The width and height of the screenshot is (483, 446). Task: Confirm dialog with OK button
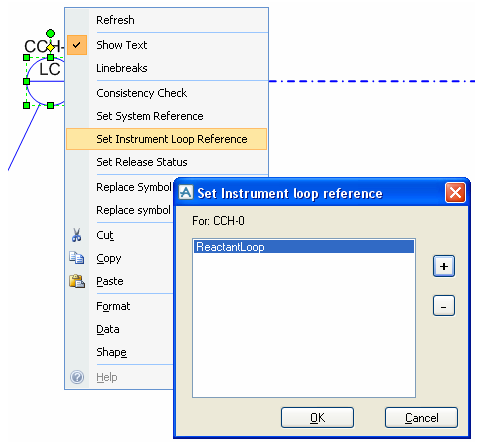point(317,417)
